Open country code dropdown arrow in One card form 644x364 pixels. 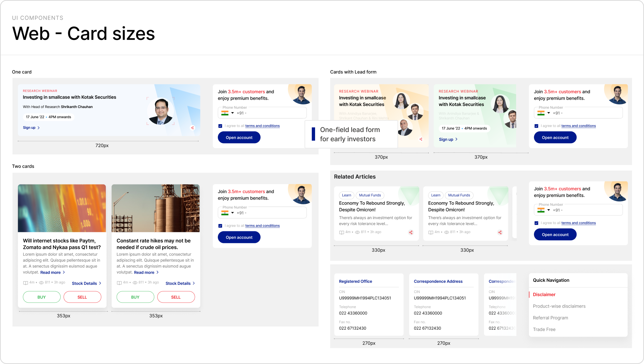[232, 113]
